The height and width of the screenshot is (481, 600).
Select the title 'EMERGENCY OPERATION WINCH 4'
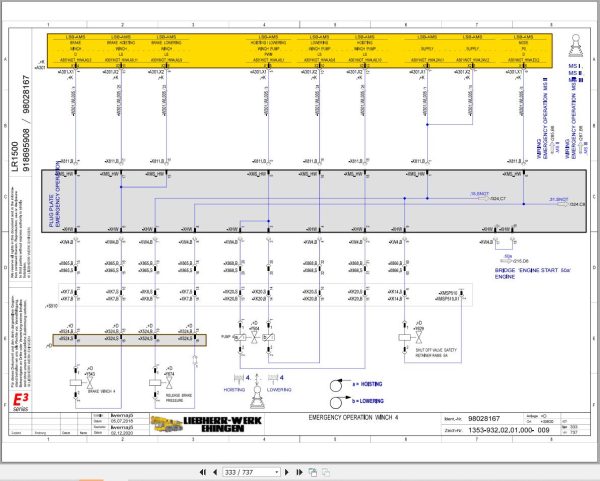pyautogui.click(x=353, y=417)
